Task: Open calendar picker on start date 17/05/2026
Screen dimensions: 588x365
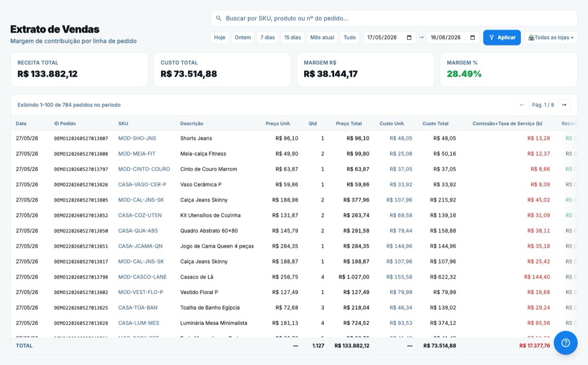Action: pos(409,38)
